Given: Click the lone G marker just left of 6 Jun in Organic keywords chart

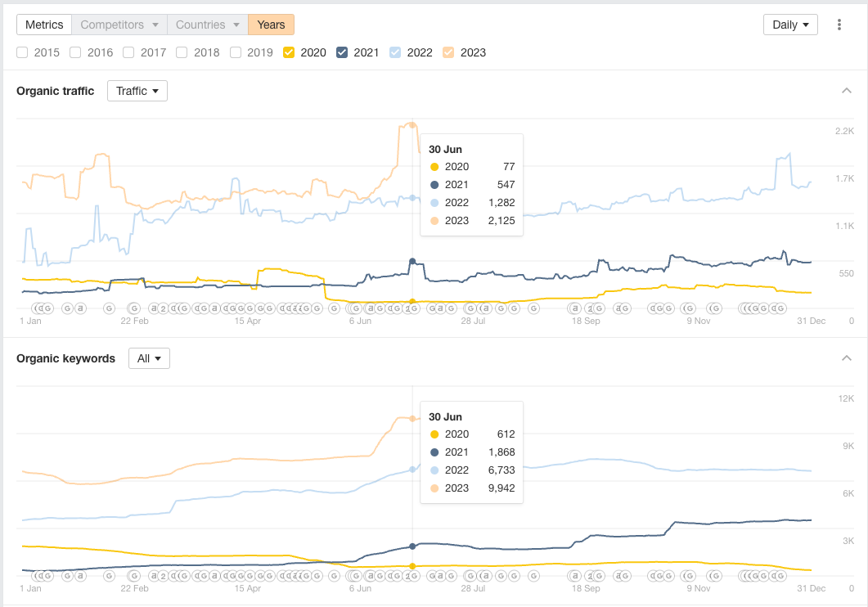Looking at the screenshot, I should tap(335, 575).
